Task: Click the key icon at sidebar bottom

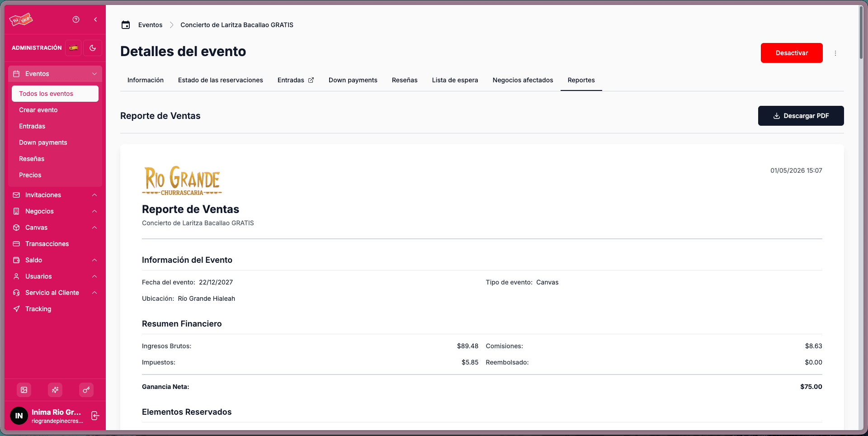Action: [86, 390]
